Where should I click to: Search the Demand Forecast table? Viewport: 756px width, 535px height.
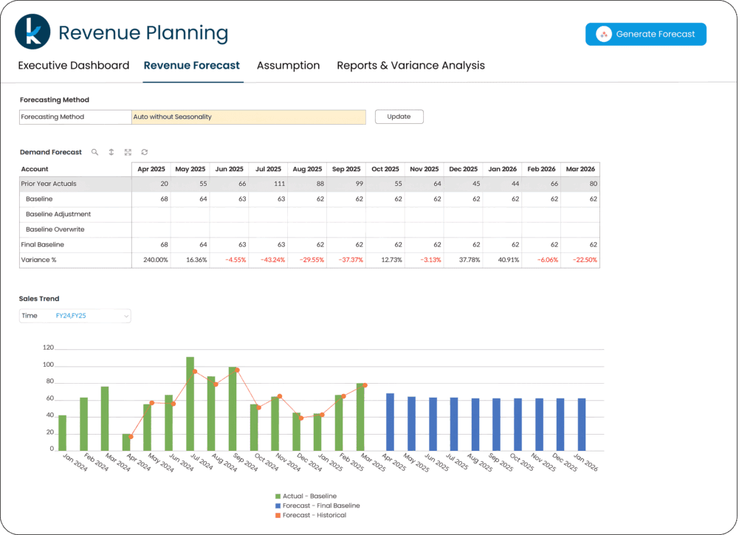[x=94, y=152]
